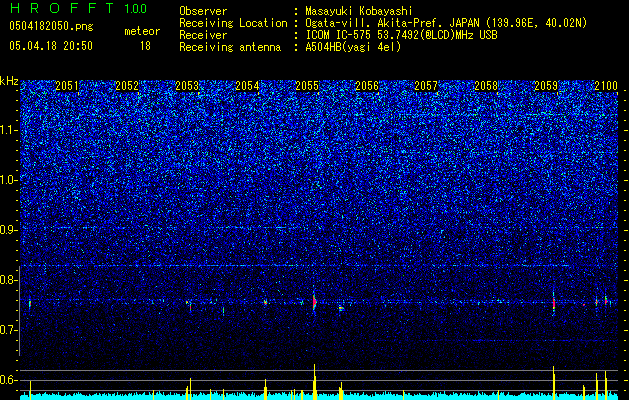Click the 2056 time marker
This screenshot has height=400, width=629.
point(367,86)
